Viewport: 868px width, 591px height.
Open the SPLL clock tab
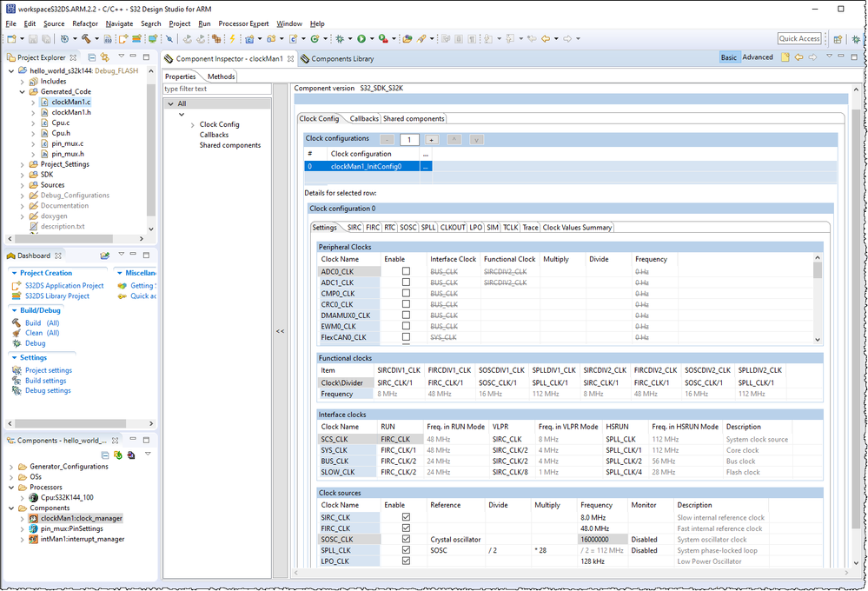tap(427, 228)
